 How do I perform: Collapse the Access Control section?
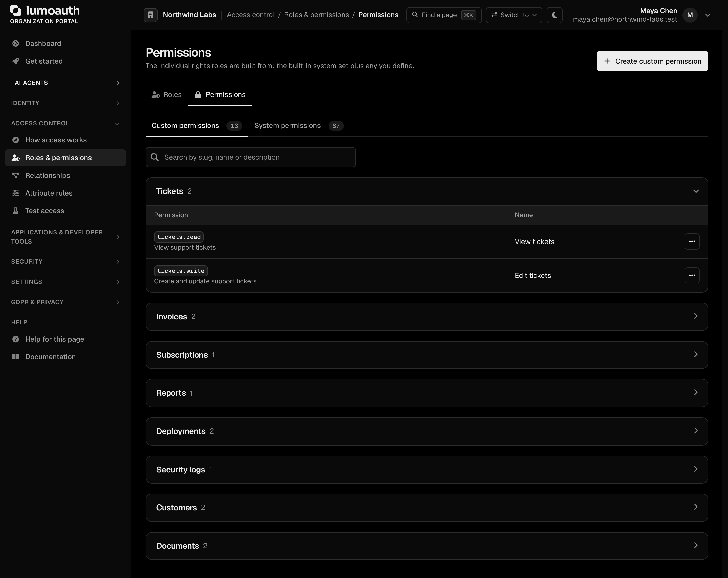[x=65, y=123]
